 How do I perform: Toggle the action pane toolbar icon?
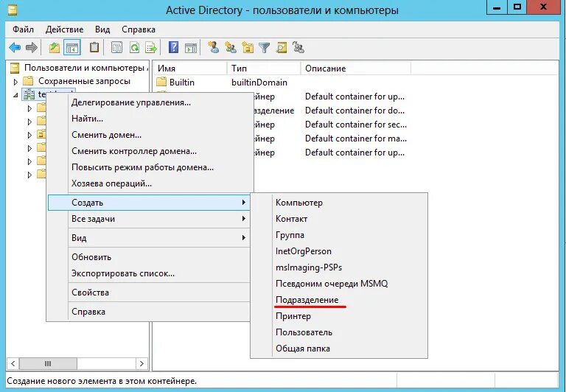[x=191, y=47]
